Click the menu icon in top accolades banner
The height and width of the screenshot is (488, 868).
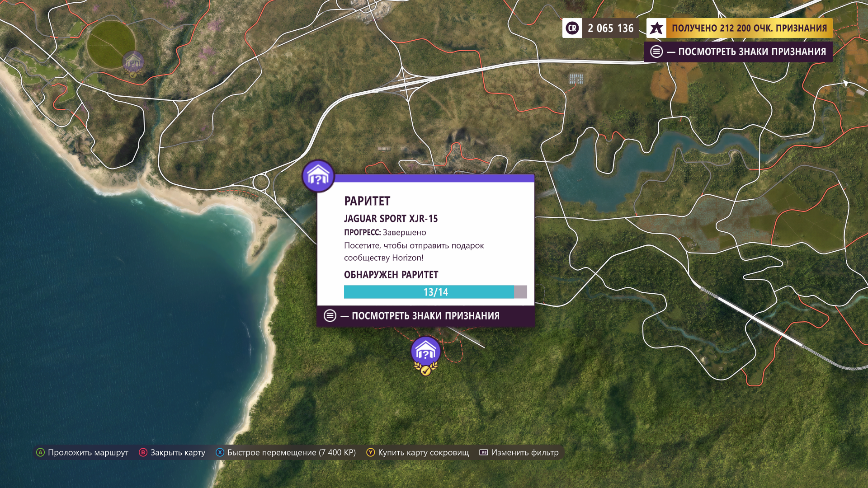coord(656,52)
